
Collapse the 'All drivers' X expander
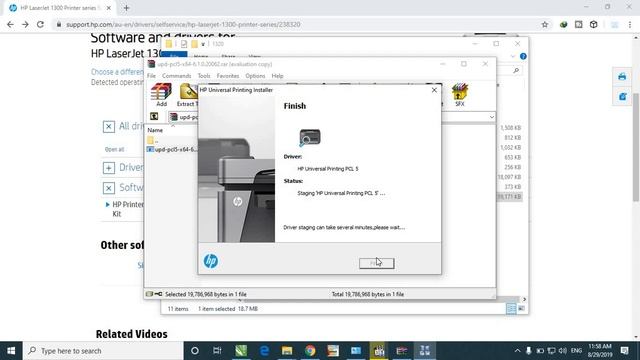pos(109,127)
